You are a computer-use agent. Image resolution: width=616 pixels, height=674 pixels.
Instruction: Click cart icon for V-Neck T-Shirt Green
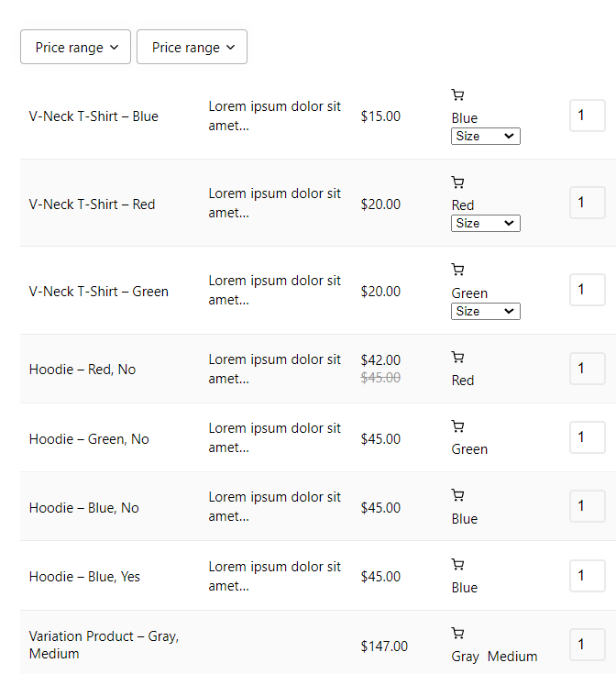click(x=457, y=270)
